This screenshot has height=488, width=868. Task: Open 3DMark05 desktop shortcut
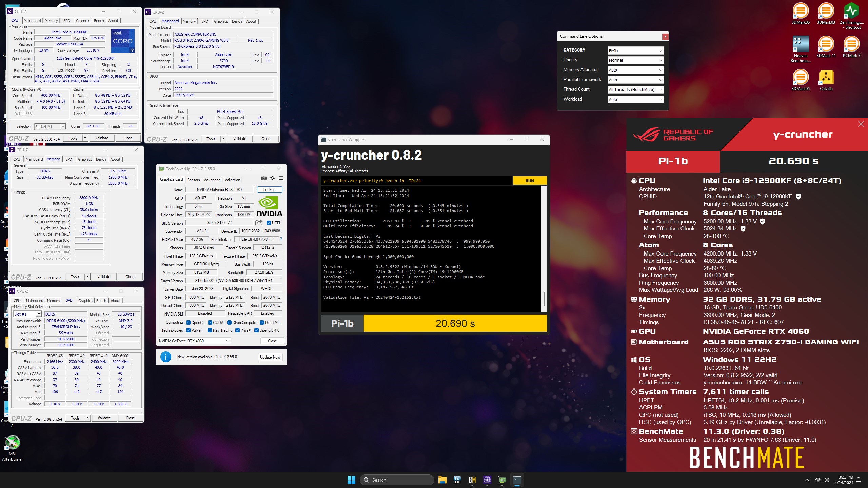coord(801,80)
